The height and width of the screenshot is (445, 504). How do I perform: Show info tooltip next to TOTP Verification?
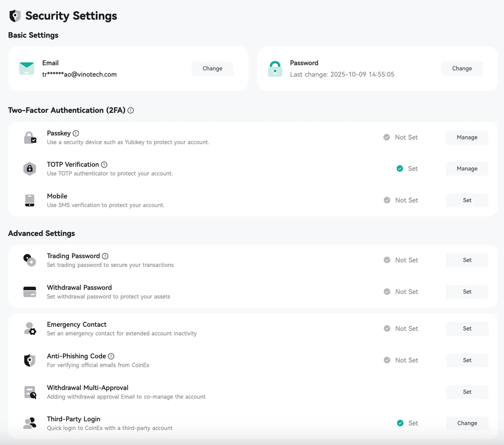click(x=104, y=165)
